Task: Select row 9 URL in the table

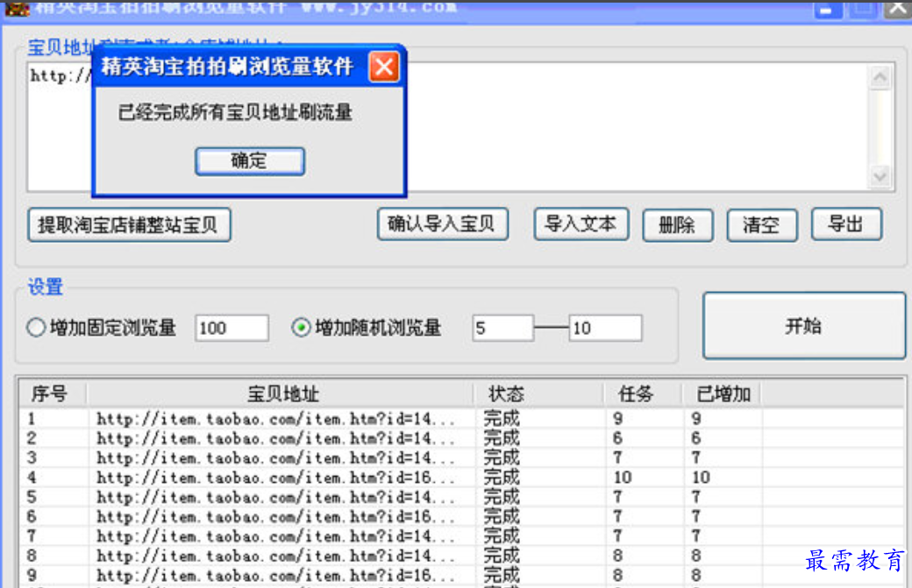Action: 275,575
